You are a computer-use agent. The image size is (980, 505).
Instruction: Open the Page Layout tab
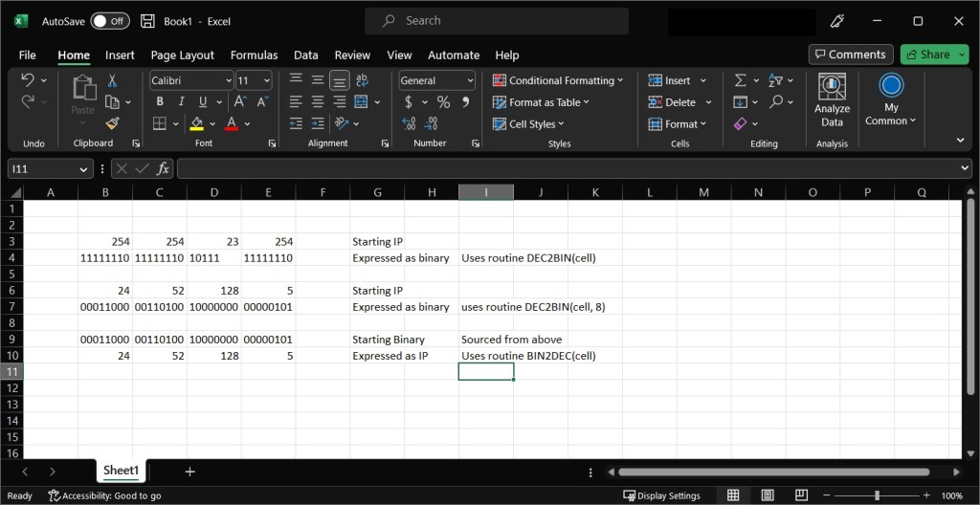182,55
